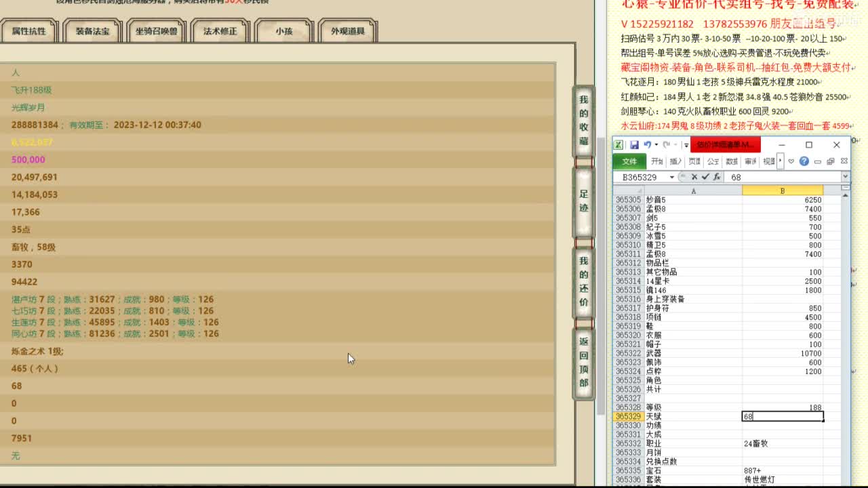Cancel the cell entry with the X icon
The image size is (868, 488).
pos(694,177)
